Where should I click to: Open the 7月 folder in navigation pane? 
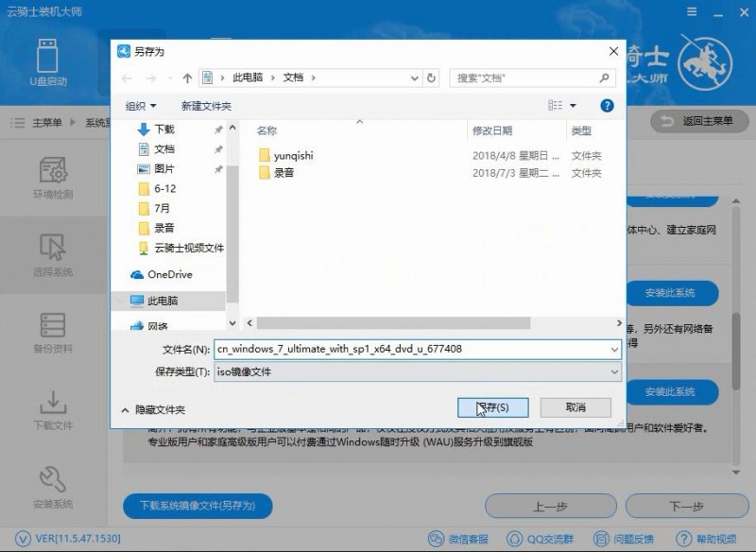click(x=154, y=208)
